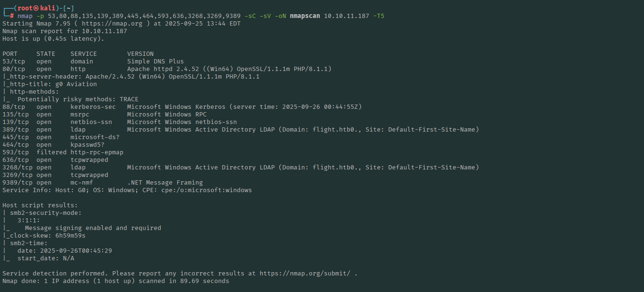
Task: Click the 'Nmap done' summary line
Action: 115,281
